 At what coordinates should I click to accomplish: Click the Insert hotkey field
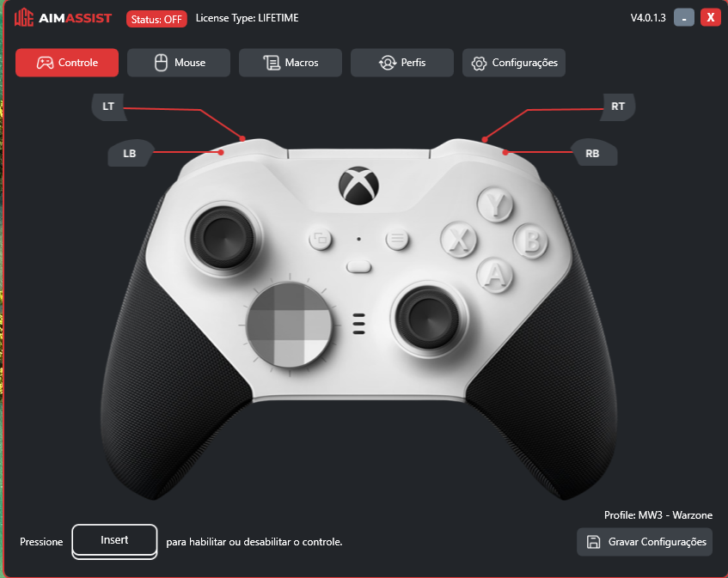tap(114, 541)
